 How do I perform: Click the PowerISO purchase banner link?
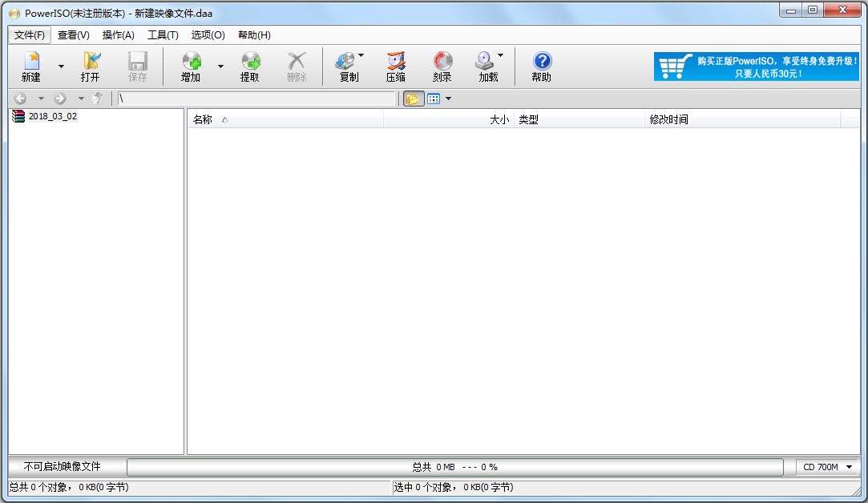click(x=754, y=66)
